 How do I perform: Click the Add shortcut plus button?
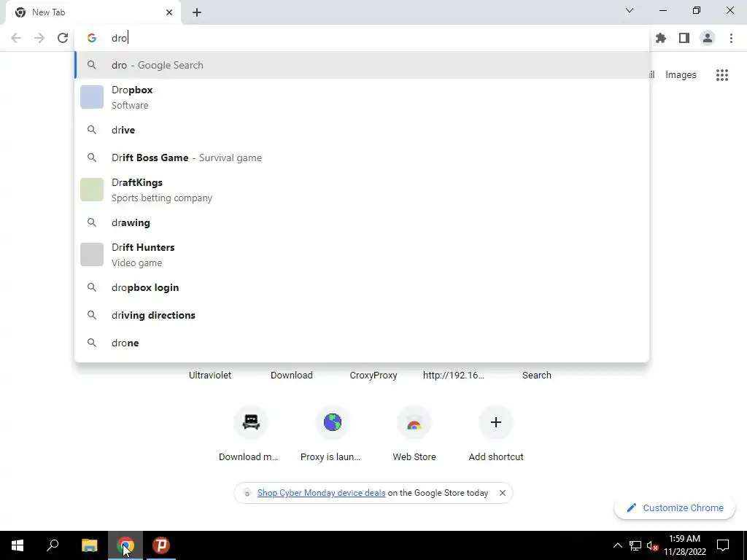496,422
